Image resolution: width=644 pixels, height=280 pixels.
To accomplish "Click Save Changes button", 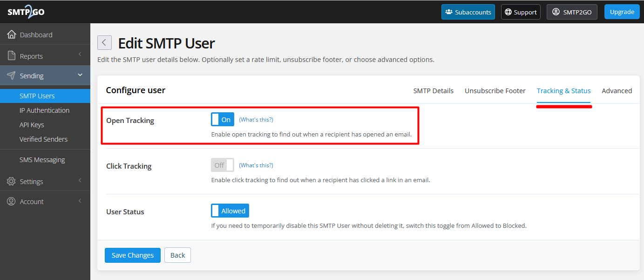I will point(133,255).
